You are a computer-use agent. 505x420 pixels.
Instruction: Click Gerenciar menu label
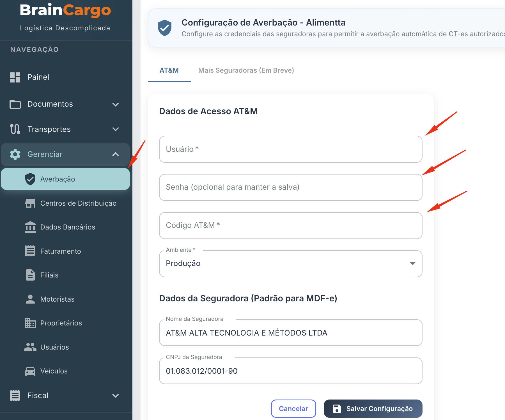click(x=45, y=154)
